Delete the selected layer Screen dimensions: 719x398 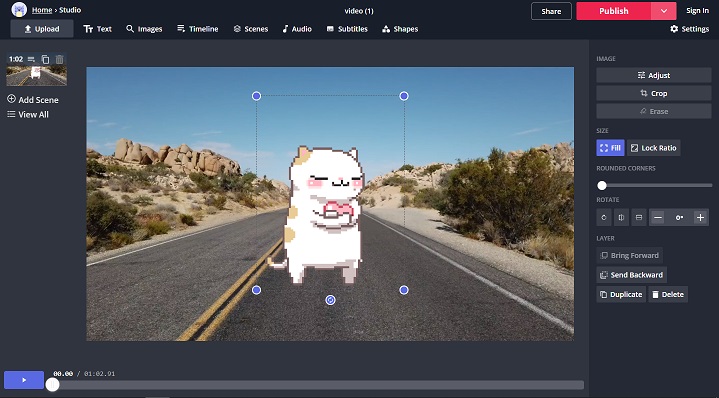(x=668, y=294)
